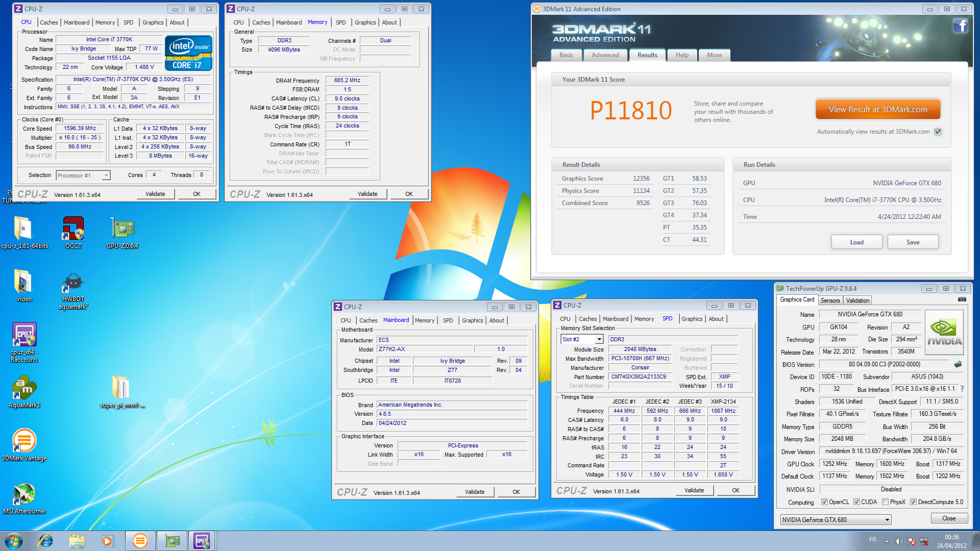
Task: Click Validate in the first CPU-Z window
Action: 155,194
